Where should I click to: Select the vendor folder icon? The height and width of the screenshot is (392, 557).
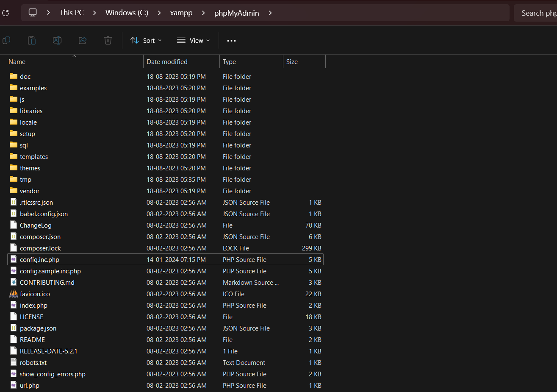pyautogui.click(x=14, y=191)
